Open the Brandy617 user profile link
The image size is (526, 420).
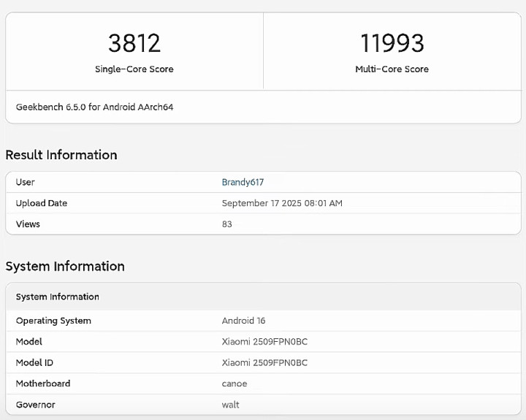(x=243, y=182)
